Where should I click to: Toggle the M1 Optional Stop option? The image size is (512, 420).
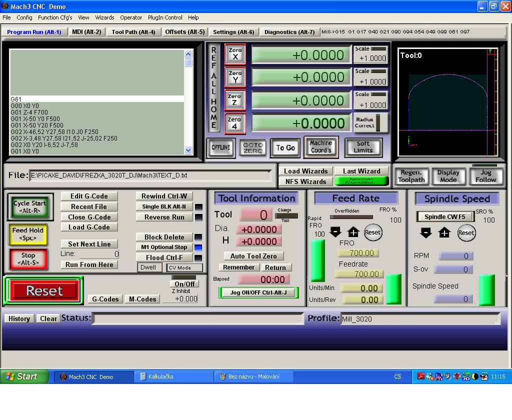pyautogui.click(x=163, y=247)
